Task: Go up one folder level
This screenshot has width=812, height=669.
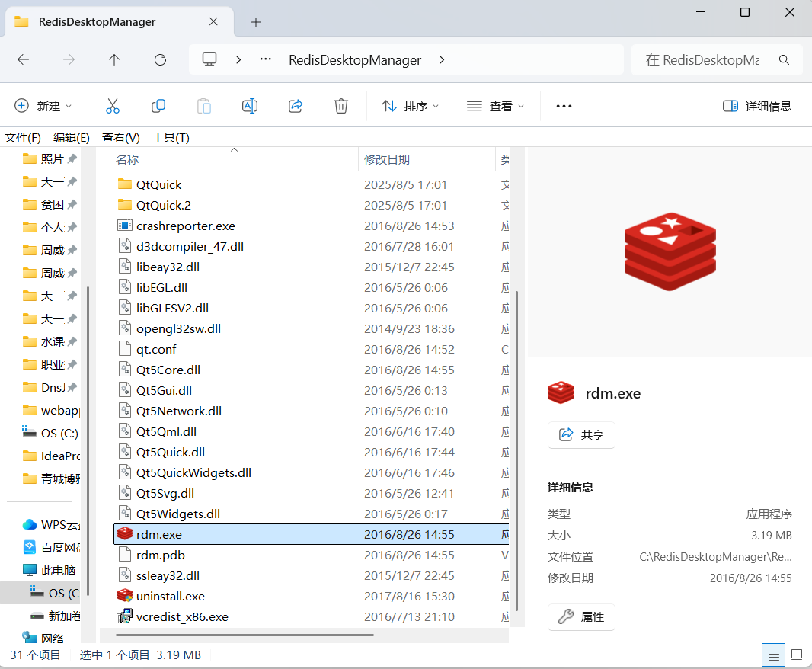Action: pos(114,60)
